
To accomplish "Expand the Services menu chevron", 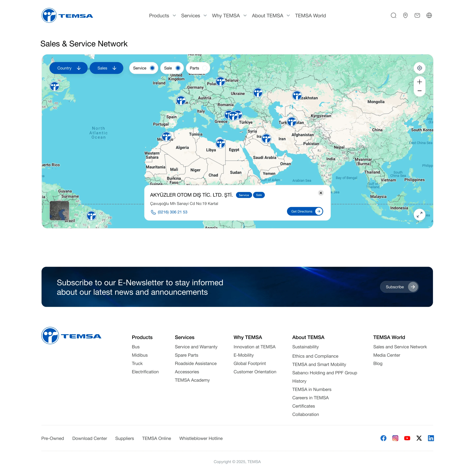I will [x=205, y=15].
